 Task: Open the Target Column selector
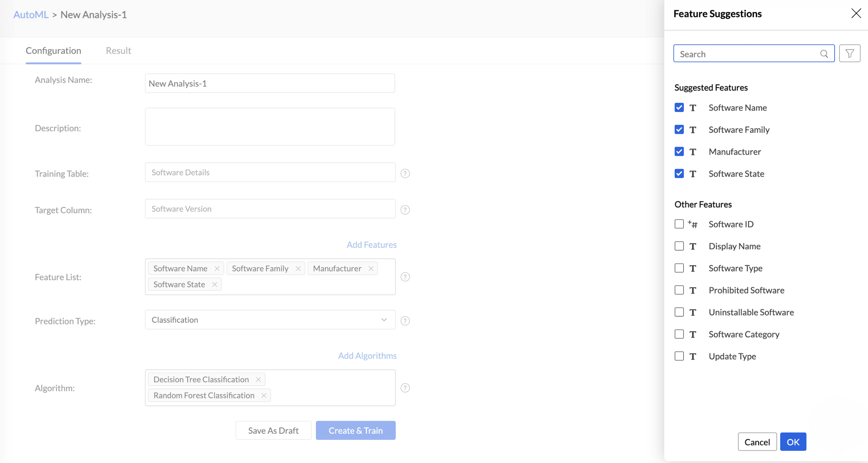[270, 209]
